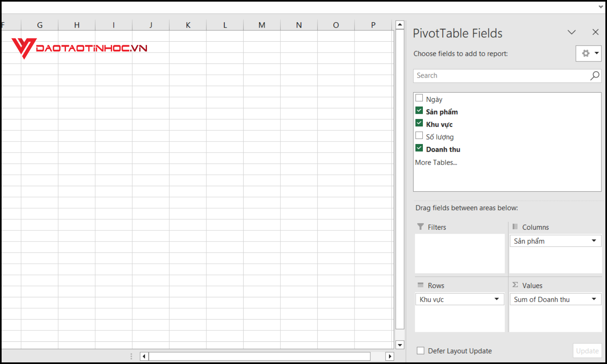Select column header G
607x364 pixels.
pyautogui.click(x=39, y=25)
